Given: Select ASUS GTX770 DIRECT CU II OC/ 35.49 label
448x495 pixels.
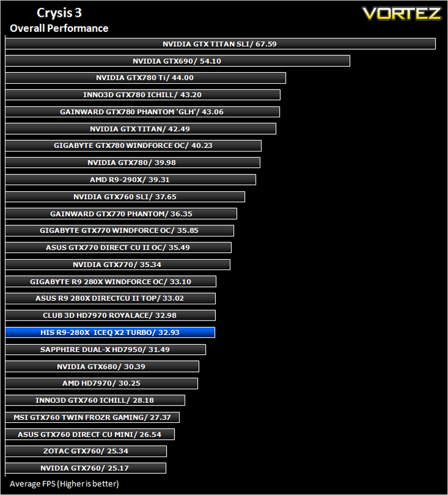Looking at the screenshot, I should coord(118,248).
